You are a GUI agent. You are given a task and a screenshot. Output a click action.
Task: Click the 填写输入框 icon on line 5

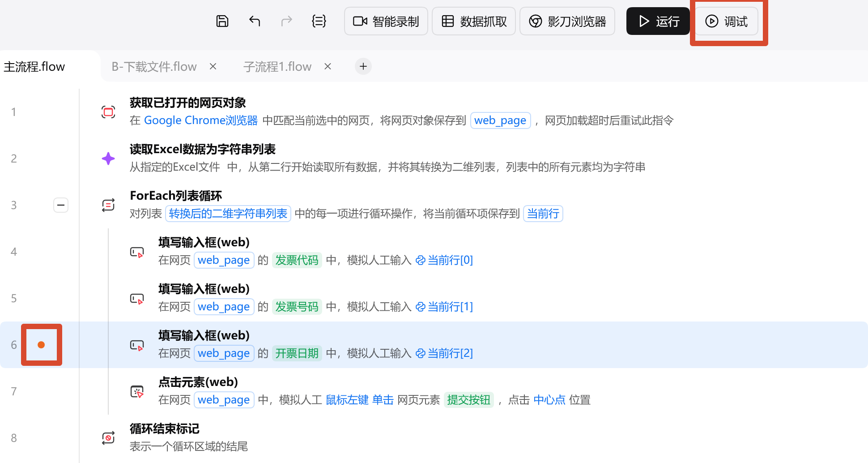(137, 299)
